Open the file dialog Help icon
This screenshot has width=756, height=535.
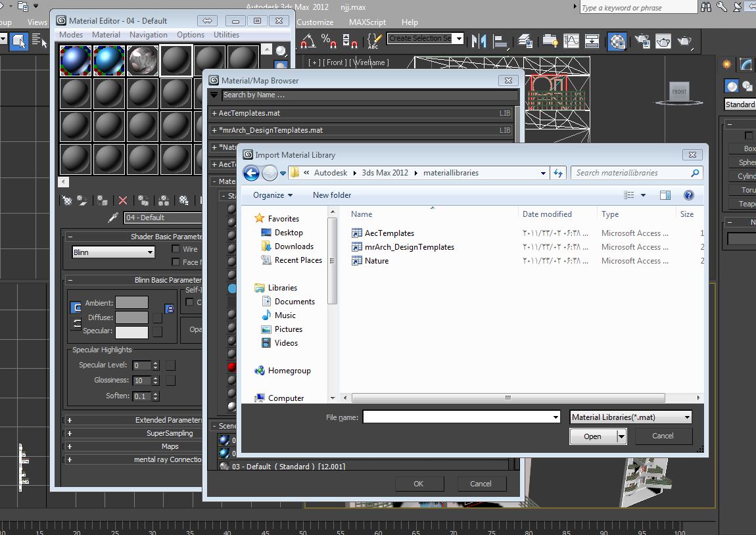[x=688, y=195]
